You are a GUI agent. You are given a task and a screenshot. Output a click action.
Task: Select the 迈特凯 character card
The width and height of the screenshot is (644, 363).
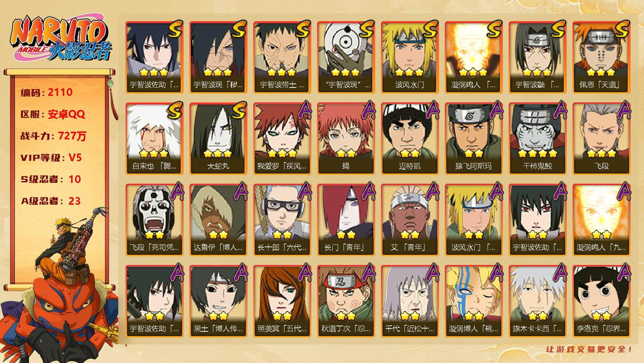coord(410,139)
